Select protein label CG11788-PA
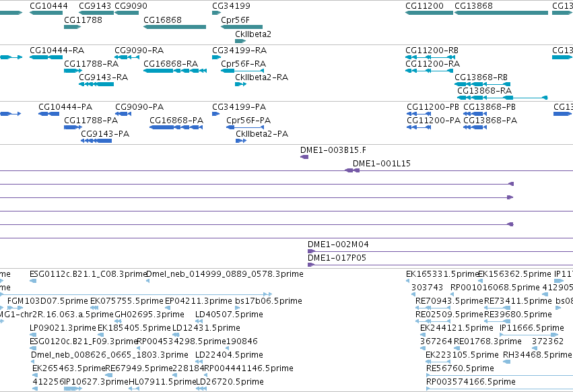The width and height of the screenshot is (573, 392). click(91, 121)
